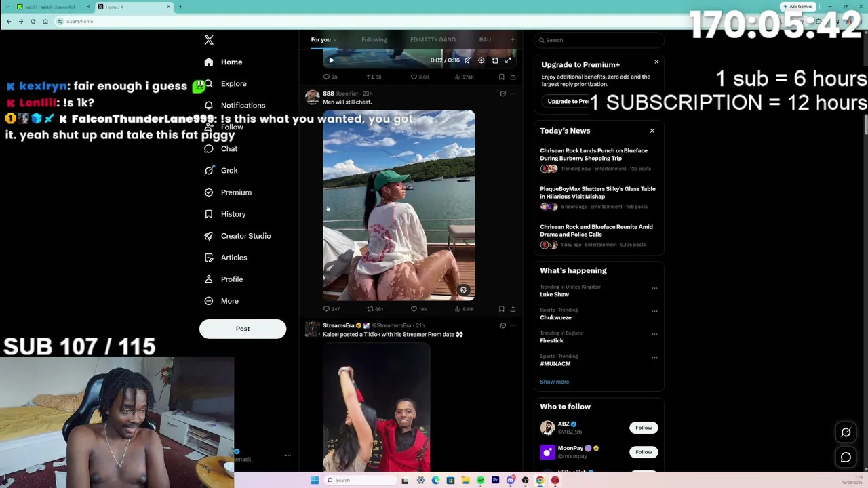Like the top video post (3.6K)
The image size is (868, 488).
[x=420, y=77]
